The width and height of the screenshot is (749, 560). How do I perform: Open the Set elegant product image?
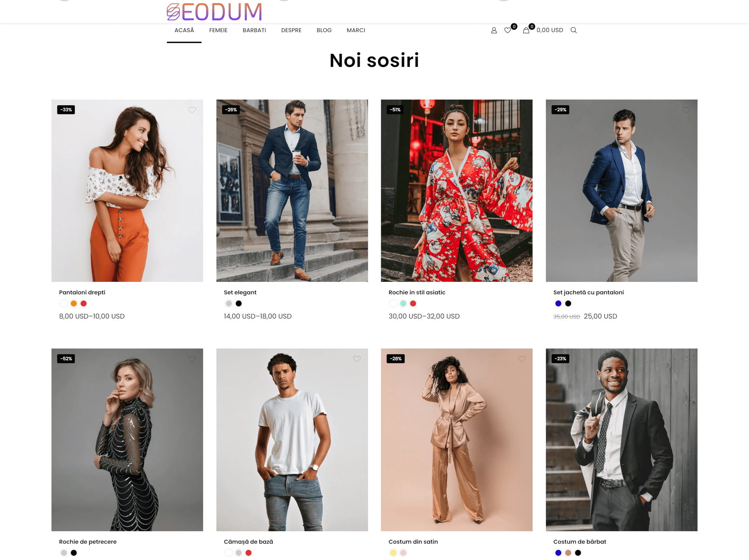[x=292, y=191]
